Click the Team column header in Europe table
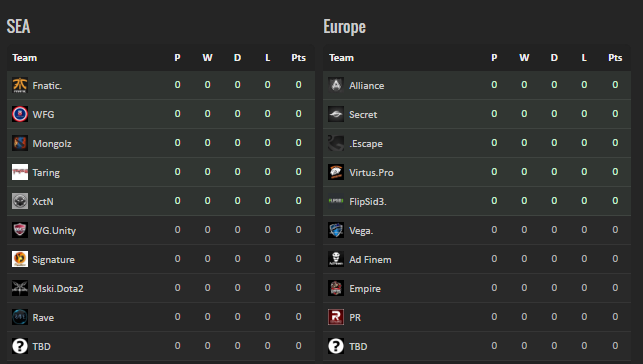 tap(341, 58)
